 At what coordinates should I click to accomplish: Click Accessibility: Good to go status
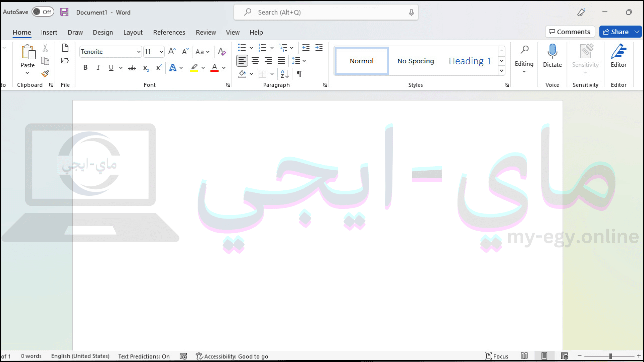(232, 356)
